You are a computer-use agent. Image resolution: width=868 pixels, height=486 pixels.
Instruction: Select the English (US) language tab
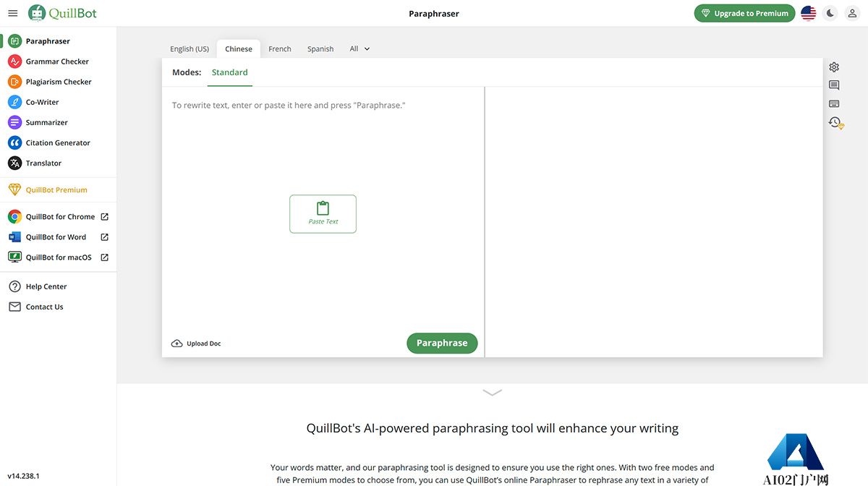coord(190,48)
